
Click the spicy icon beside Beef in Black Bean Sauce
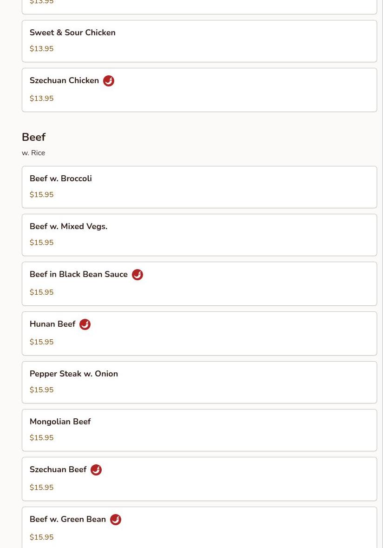pyautogui.click(x=137, y=275)
